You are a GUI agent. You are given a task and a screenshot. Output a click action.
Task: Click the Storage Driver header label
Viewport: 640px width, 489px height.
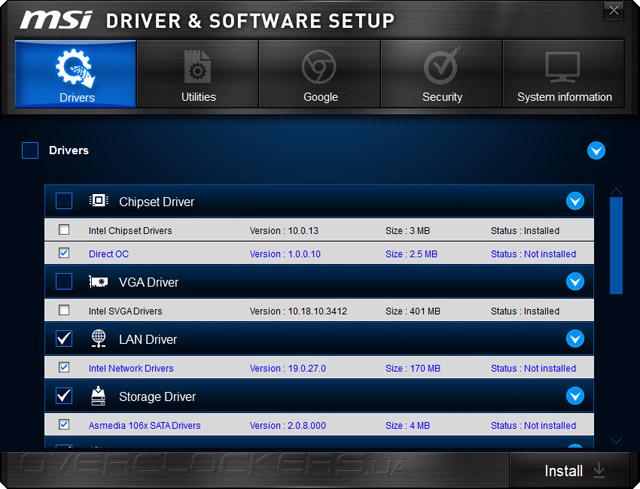(x=158, y=396)
